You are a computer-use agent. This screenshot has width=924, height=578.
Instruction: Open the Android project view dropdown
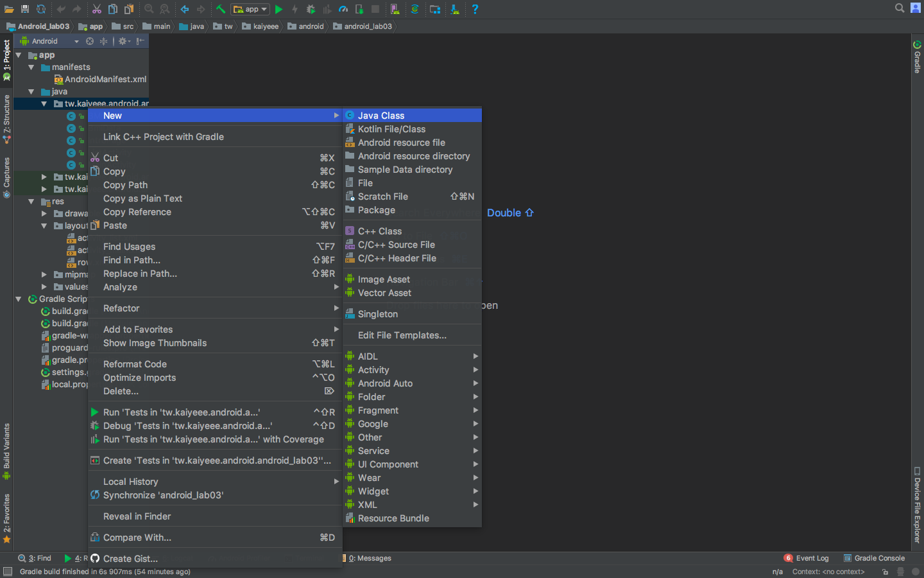[x=49, y=41]
